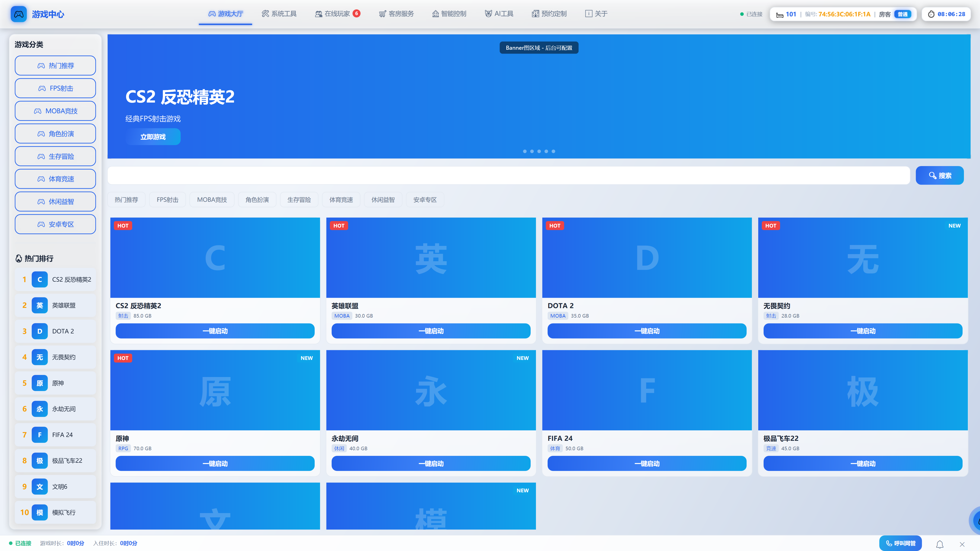Open the 系统工具 tab
Image resolution: width=980 pixels, height=551 pixels.
279,14
